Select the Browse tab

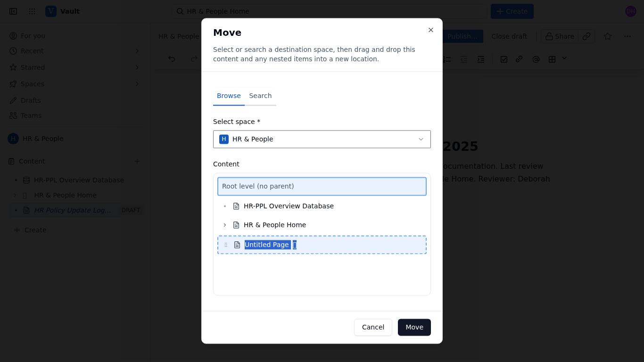click(x=229, y=96)
